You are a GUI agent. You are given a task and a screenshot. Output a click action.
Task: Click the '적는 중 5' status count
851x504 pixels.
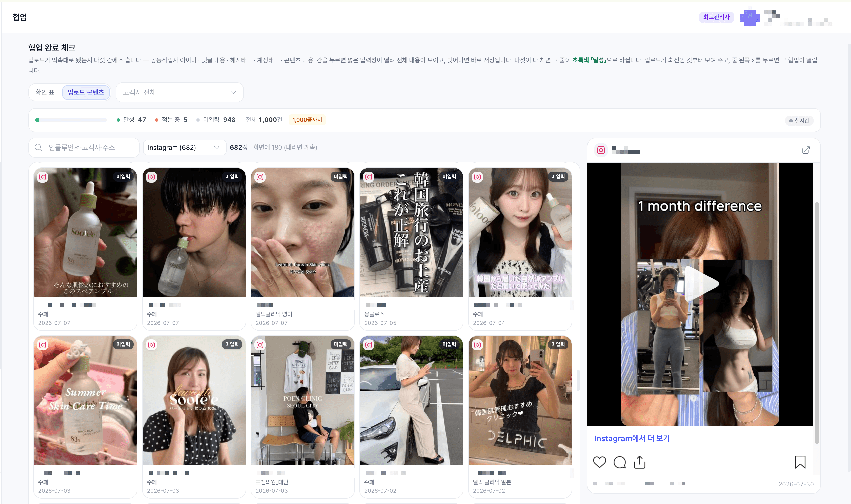click(x=171, y=120)
